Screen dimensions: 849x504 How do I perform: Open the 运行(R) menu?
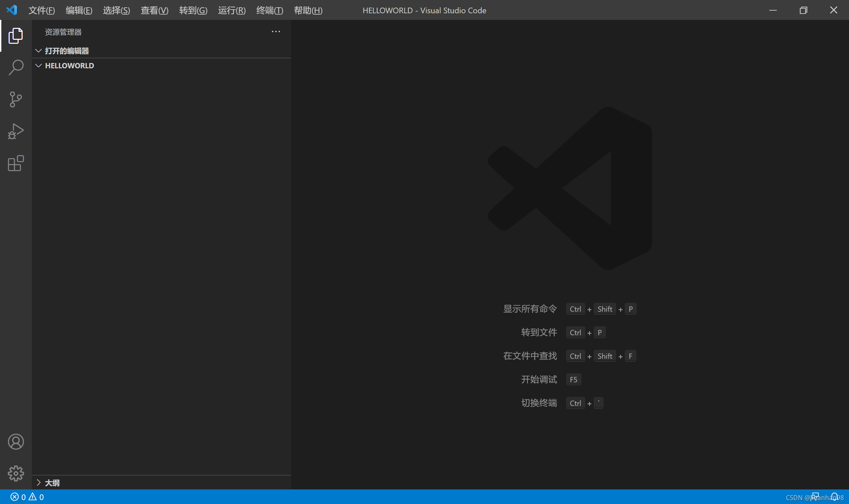tap(231, 11)
